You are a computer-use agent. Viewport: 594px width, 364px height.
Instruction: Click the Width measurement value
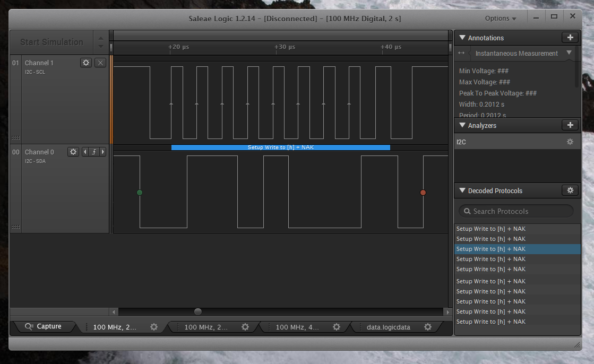point(481,104)
